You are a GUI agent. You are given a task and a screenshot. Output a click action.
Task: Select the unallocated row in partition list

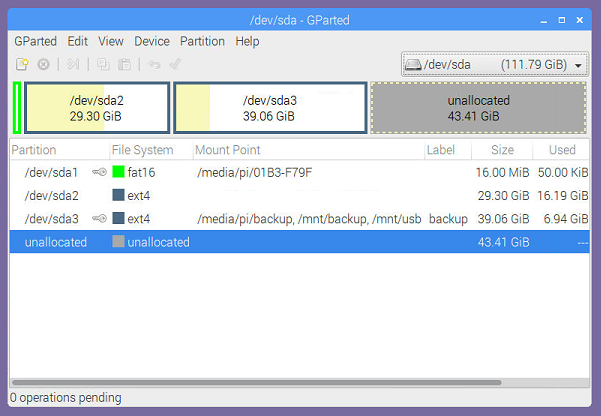(299, 242)
